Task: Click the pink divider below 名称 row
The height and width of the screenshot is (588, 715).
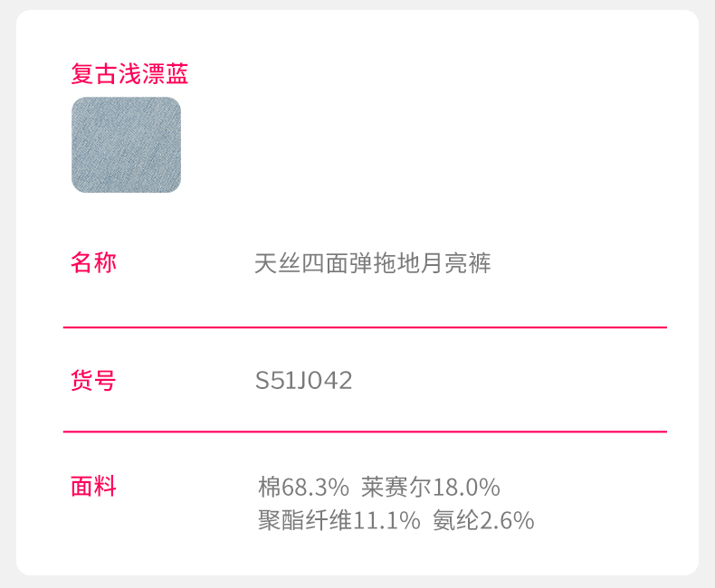Action: (x=365, y=327)
